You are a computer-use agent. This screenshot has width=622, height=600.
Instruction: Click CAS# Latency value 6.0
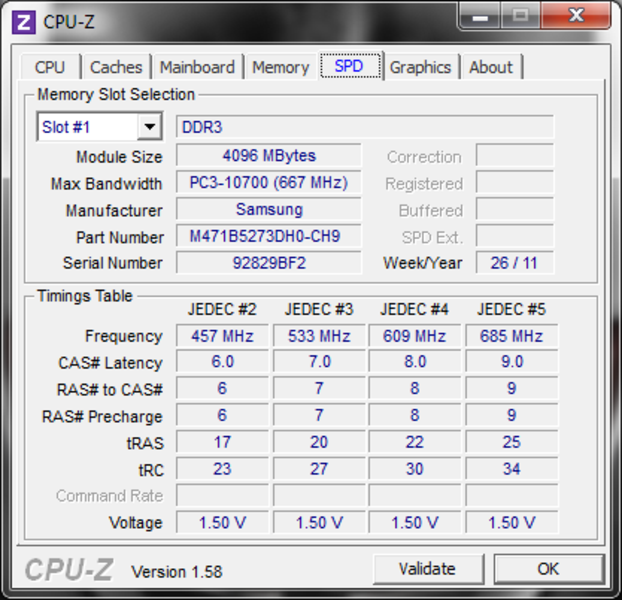click(x=222, y=362)
